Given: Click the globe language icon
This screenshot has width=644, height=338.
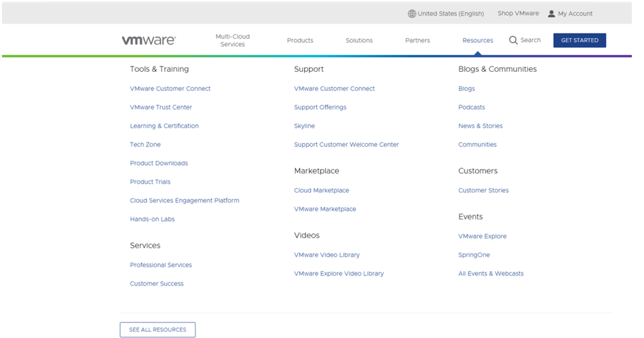Looking at the screenshot, I should pos(411,14).
